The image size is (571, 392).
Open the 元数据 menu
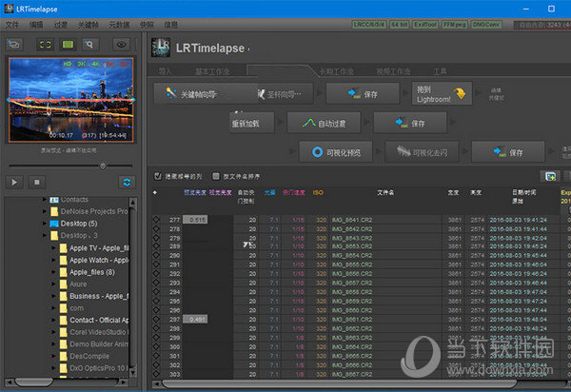pos(119,25)
